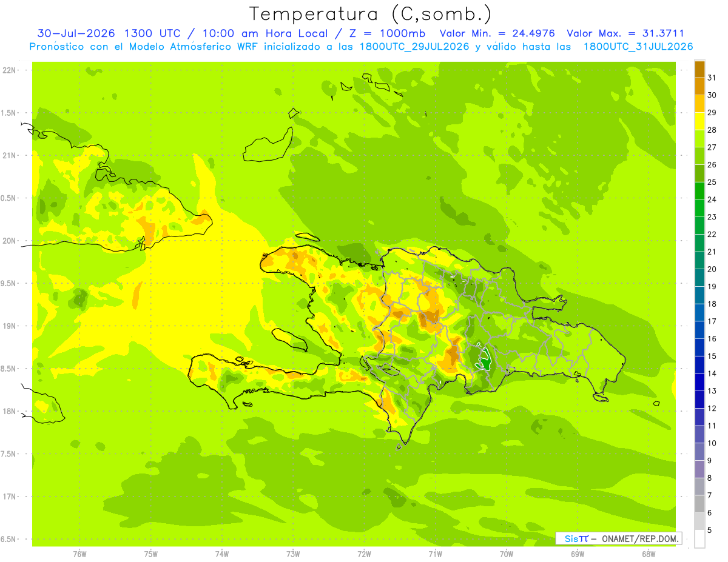
Task: Click the teal swatch between 19 and 20
Action: click(699, 278)
